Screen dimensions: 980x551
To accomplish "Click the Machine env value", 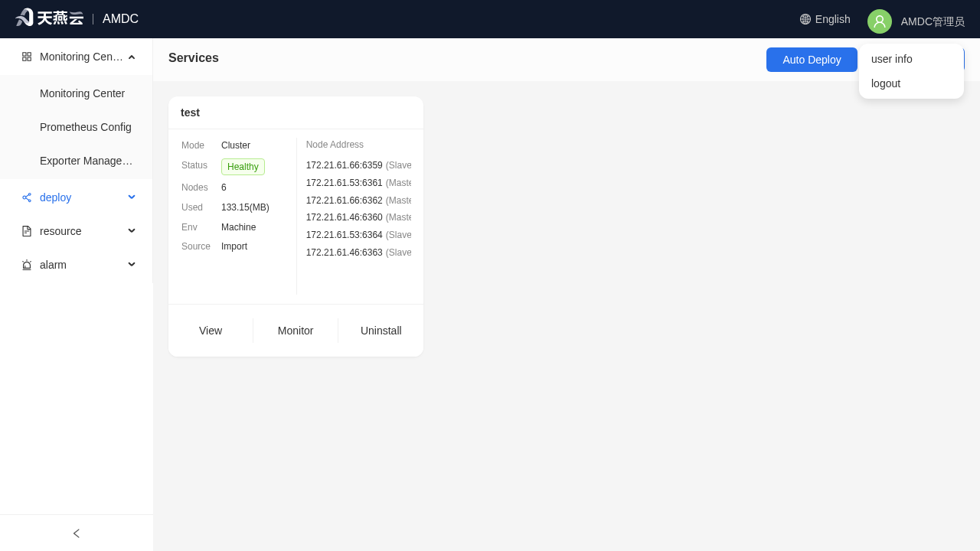I will [239, 227].
